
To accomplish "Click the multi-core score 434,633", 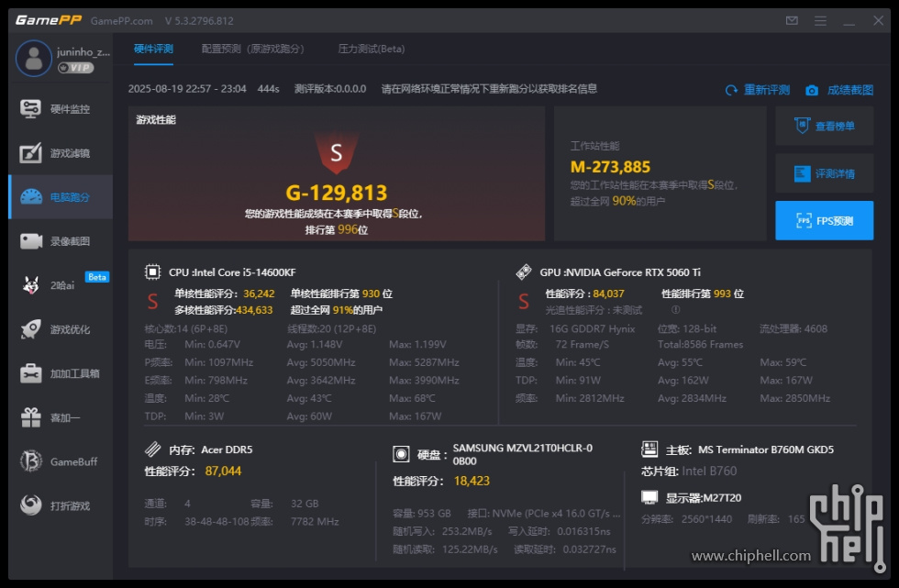I will point(254,310).
